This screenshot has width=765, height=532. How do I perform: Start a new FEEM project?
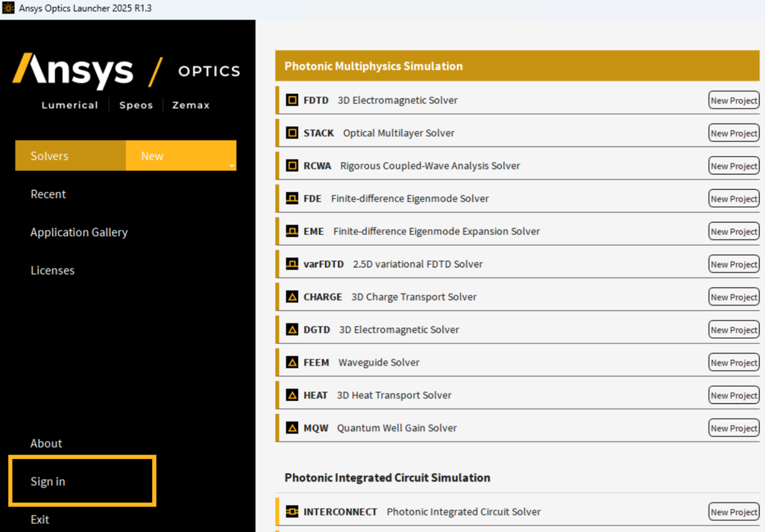(x=734, y=362)
